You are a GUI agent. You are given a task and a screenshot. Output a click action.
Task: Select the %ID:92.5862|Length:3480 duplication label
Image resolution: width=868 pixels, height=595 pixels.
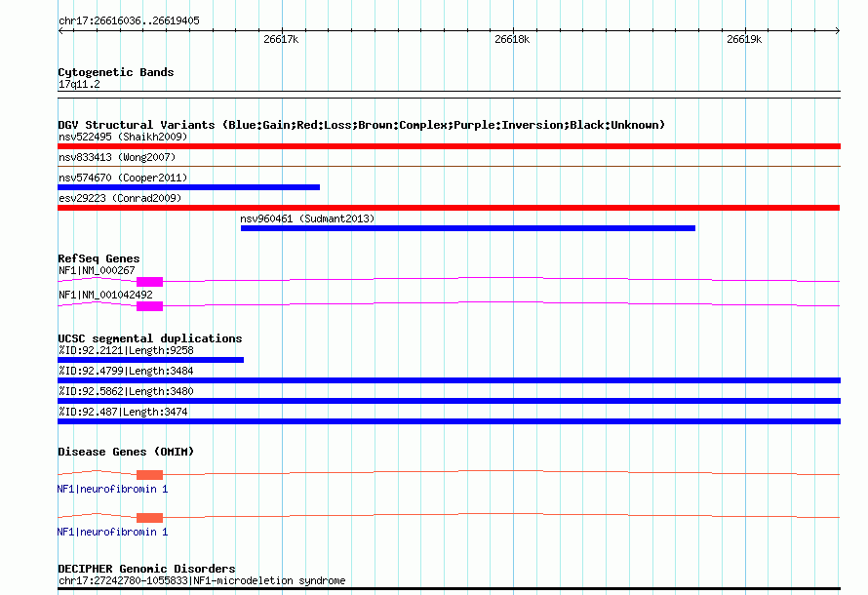(x=126, y=391)
